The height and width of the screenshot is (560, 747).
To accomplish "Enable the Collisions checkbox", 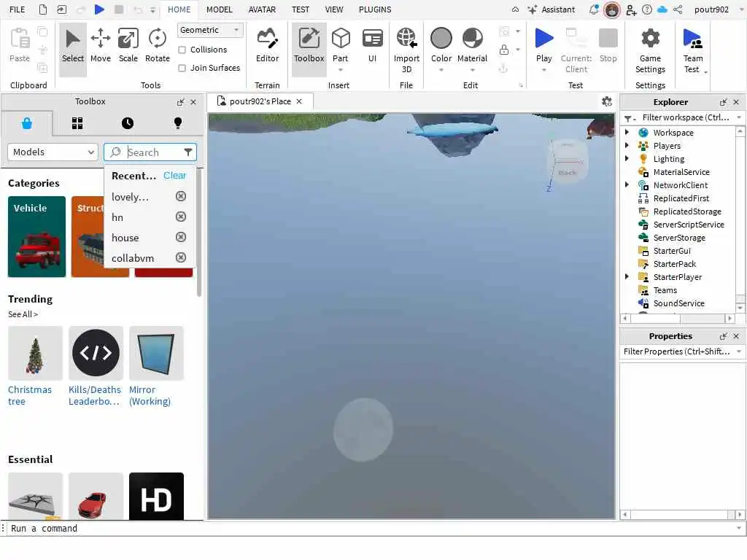I will 182,50.
